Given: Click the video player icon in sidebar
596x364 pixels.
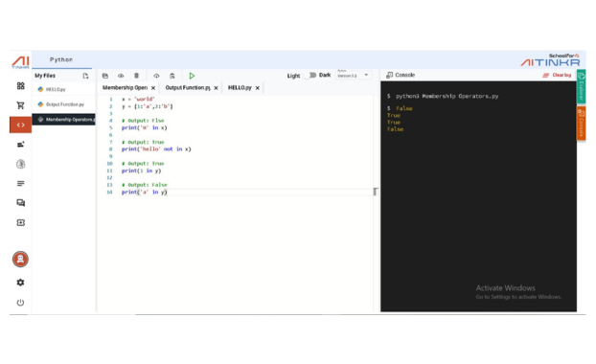Looking at the screenshot, I should (x=20, y=222).
